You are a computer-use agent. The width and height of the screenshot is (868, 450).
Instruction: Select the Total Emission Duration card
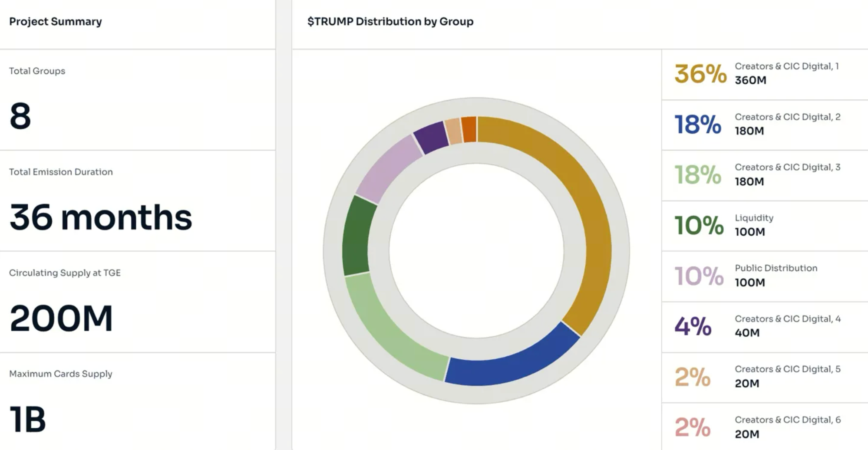137,201
